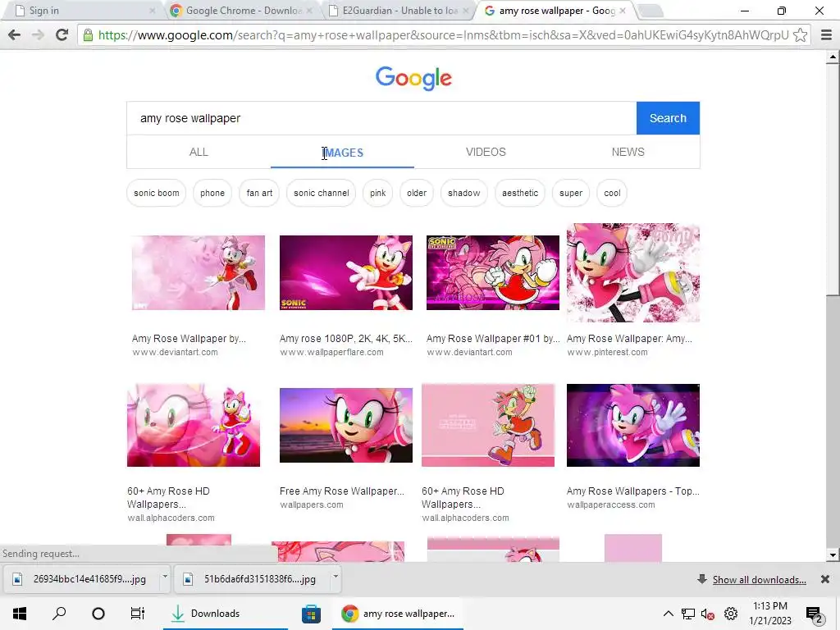Screen dimensions: 840x630
Task: Filter by sonic boom chip
Action: click(157, 193)
